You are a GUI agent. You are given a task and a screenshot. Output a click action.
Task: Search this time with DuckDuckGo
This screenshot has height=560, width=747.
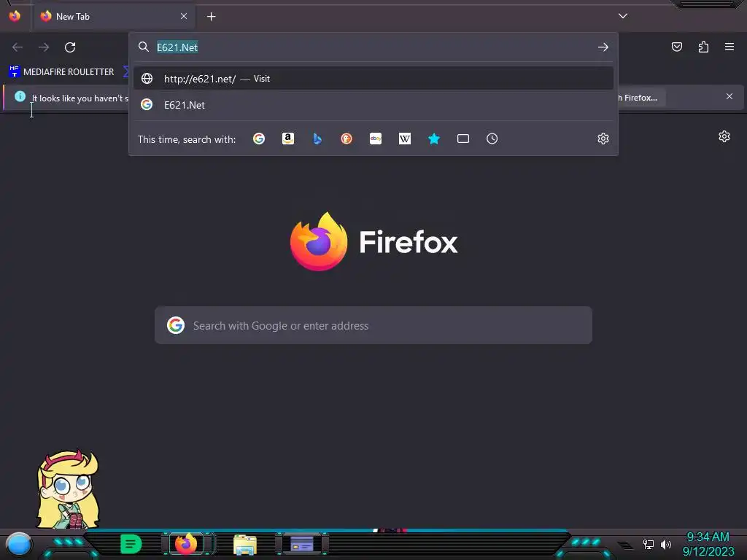[347, 139]
